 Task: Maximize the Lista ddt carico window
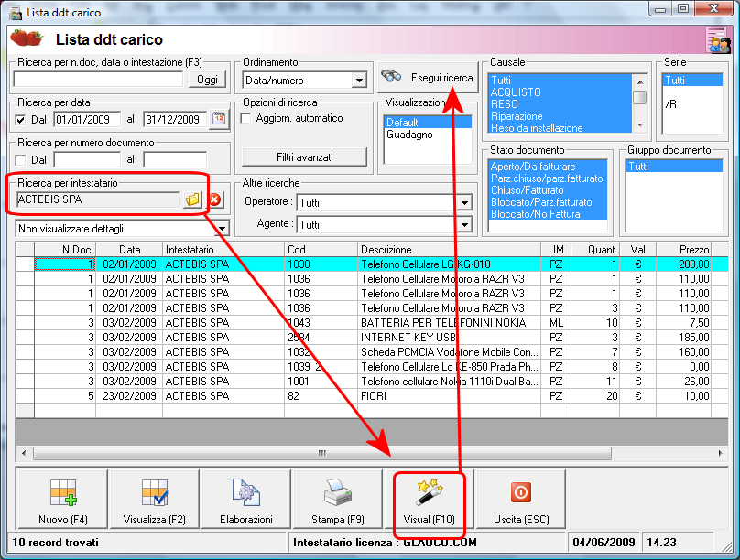(682, 9)
